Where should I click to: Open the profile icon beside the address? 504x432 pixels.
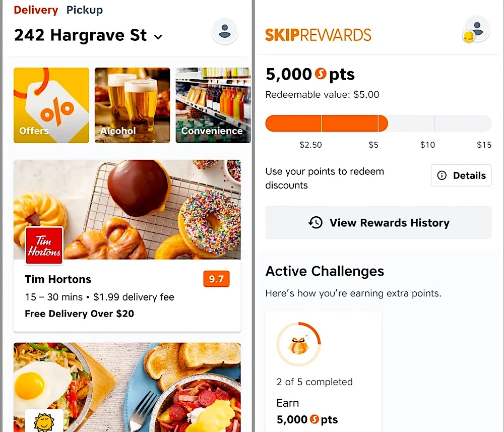[x=225, y=31]
